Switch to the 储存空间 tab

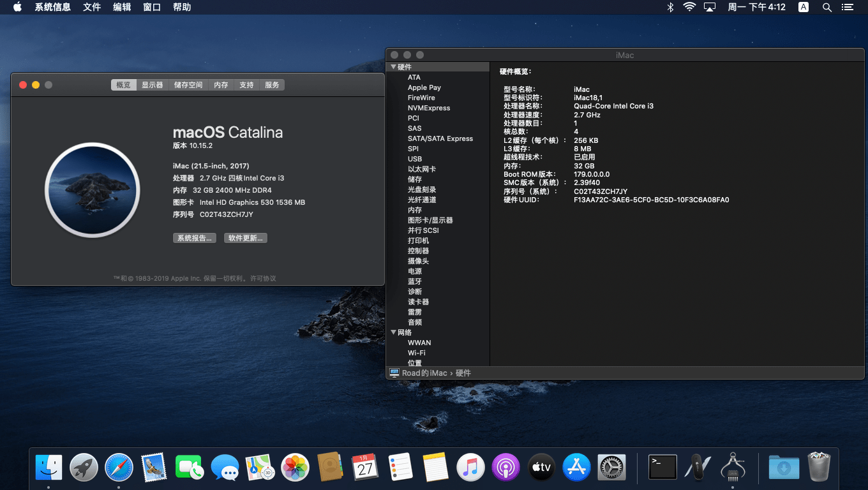click(x=188, y=85)
